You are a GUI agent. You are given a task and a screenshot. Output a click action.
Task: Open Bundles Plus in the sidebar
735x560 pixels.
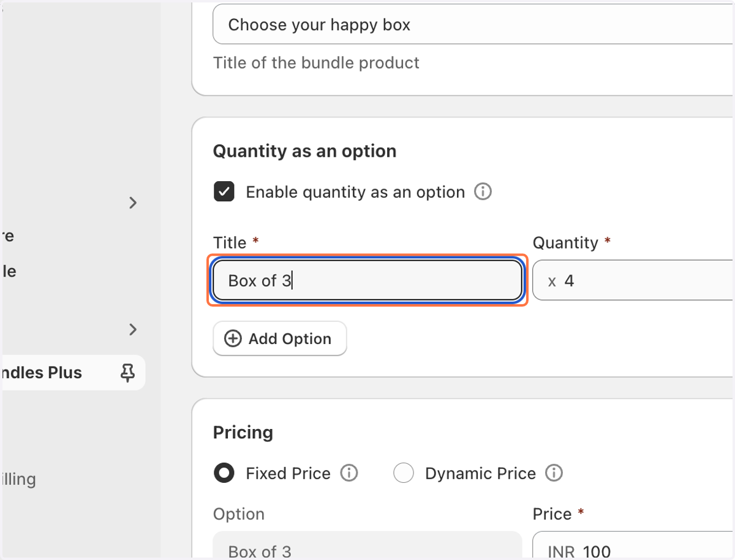[73, 373]
